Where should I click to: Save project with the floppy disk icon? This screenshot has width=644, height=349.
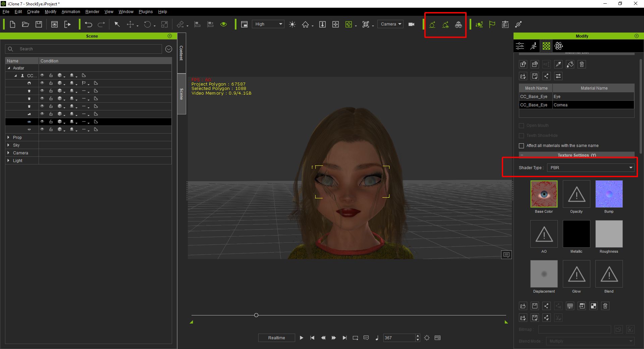tap(39, 24)
